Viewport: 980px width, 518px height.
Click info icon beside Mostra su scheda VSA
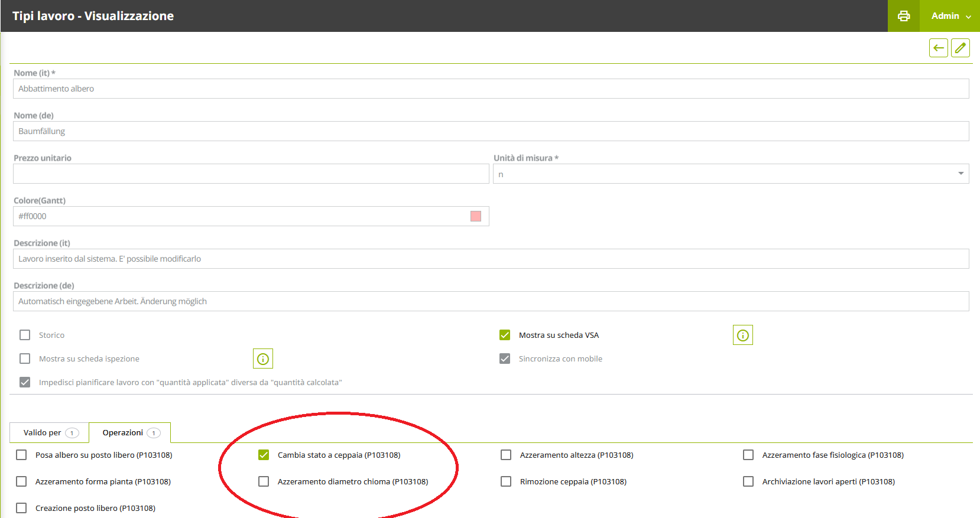[742, 335]
